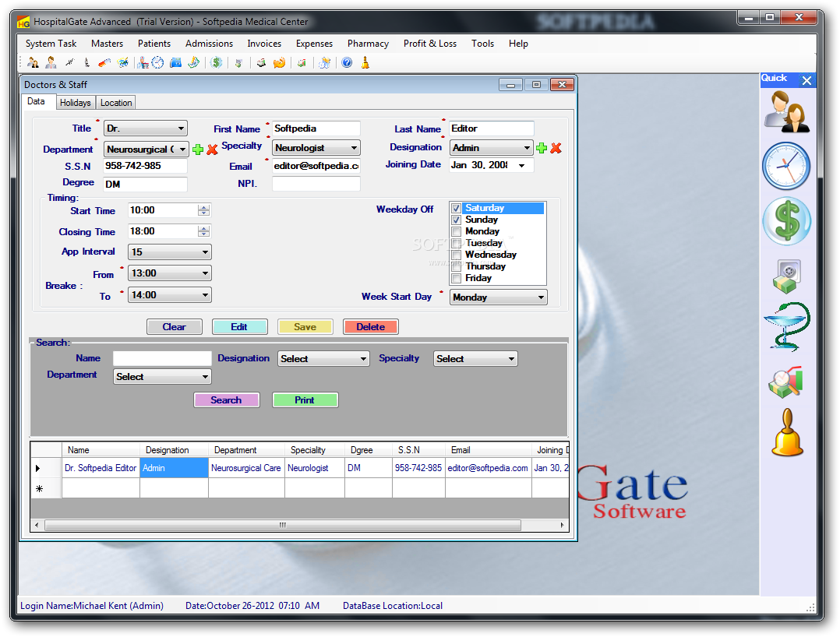
Task: Open the Patients menu
Action: (154, 44)
